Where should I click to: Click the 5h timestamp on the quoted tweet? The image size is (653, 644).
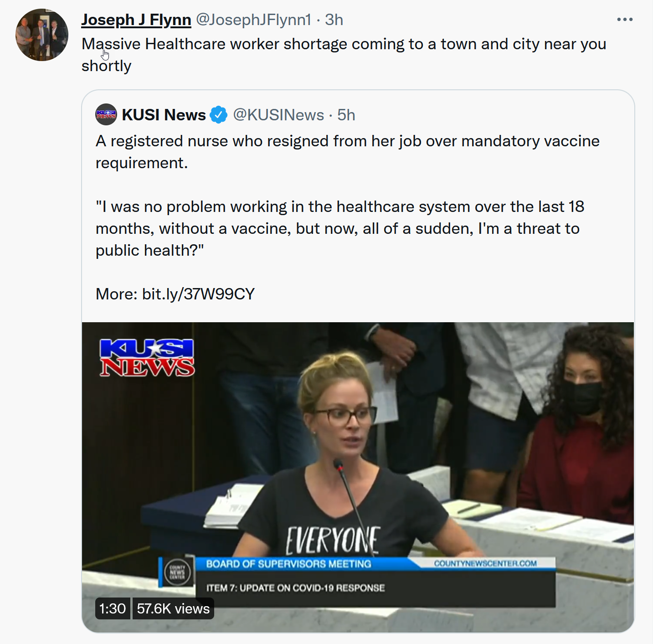[x=346, y=115]
